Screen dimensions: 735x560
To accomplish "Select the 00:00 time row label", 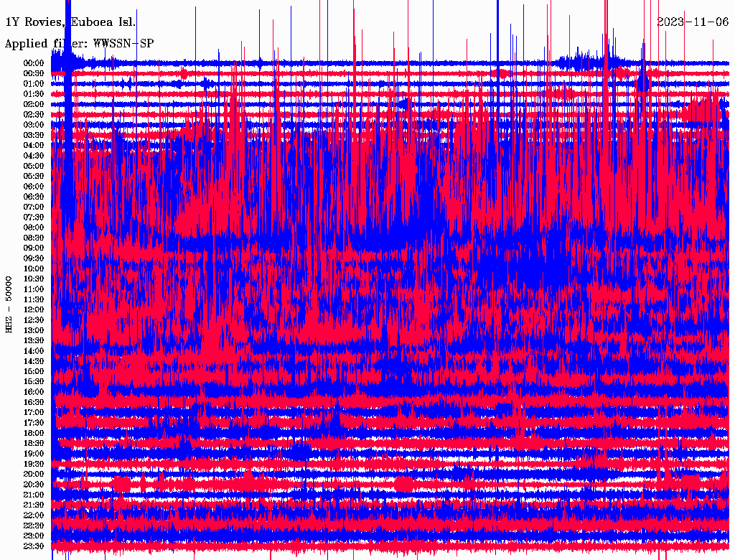I will coord(34,63).
